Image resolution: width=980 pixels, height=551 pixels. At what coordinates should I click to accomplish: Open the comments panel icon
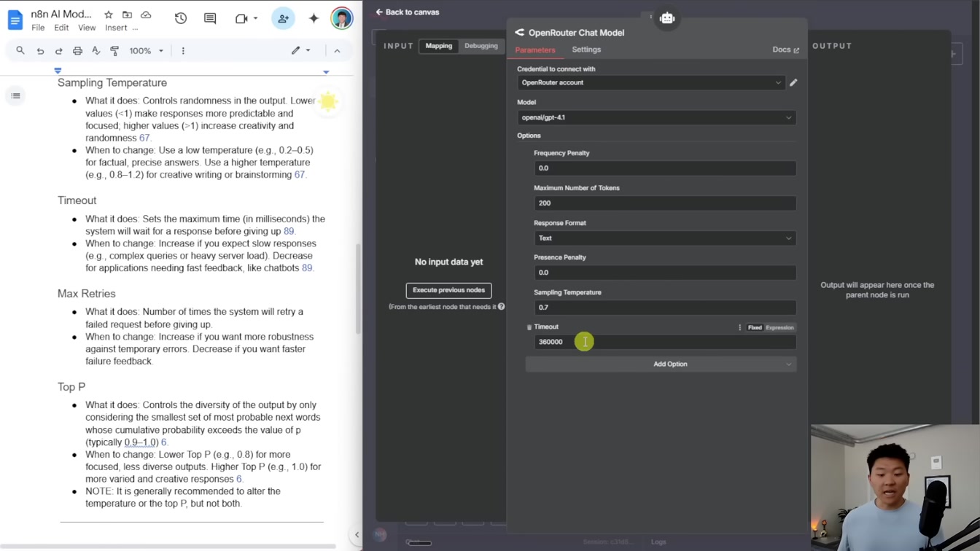(x=210, y=18)
